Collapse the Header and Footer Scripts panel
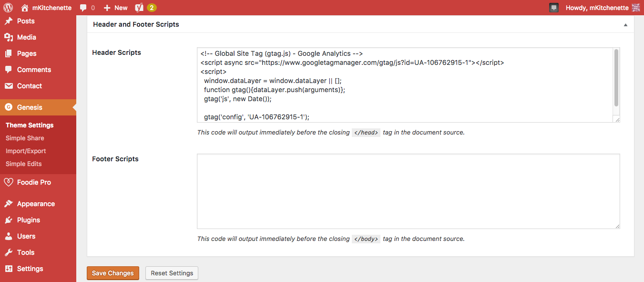The width and height of the screenshot is (644, 282). [x=625, y=24]
